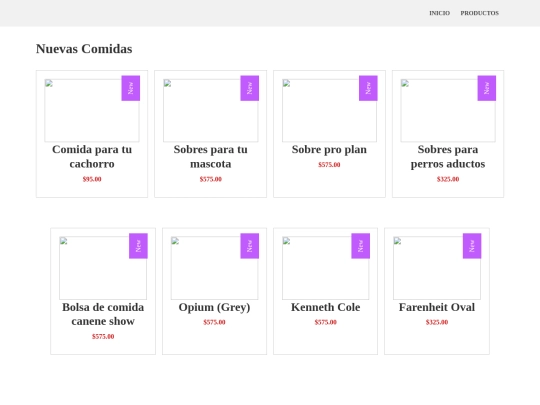Click the New badge on Kenneth Cole

361,246
